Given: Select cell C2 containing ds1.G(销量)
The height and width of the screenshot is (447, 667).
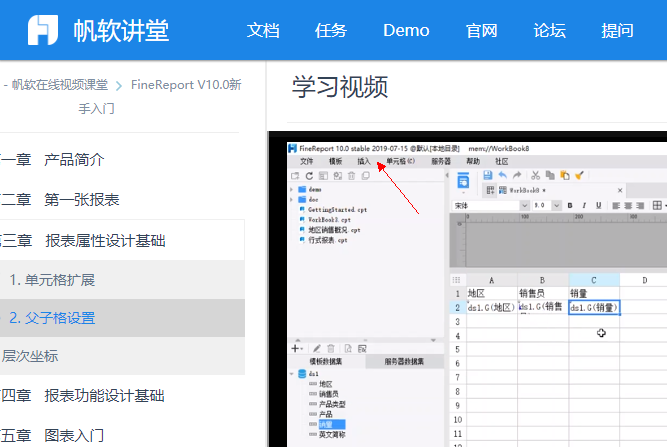Looking at the screenshot, I should point(594,307).
